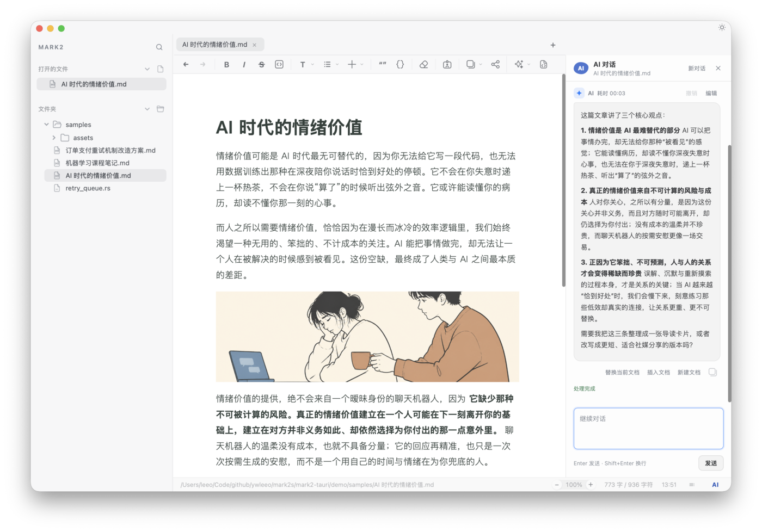Apply italic formatting from the toolbar
This screenshot has width=762, height=532.
click(244, 64)
